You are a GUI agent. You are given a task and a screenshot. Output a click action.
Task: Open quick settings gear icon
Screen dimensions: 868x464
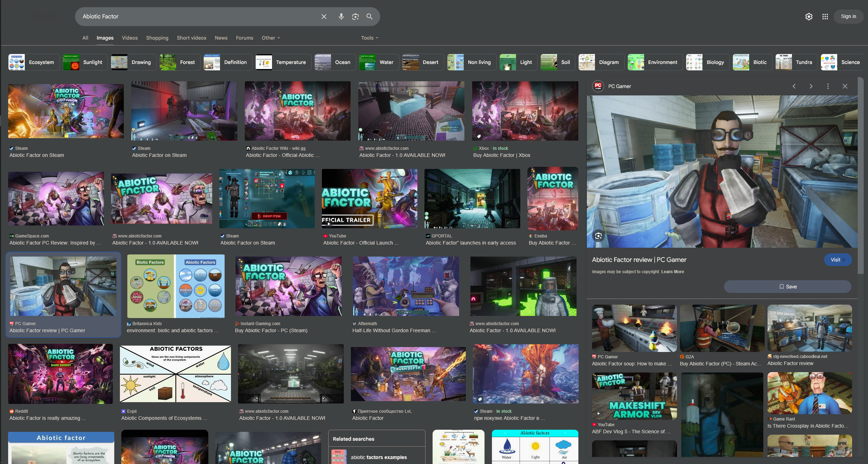pyautogui.click(x=809, y=17)
